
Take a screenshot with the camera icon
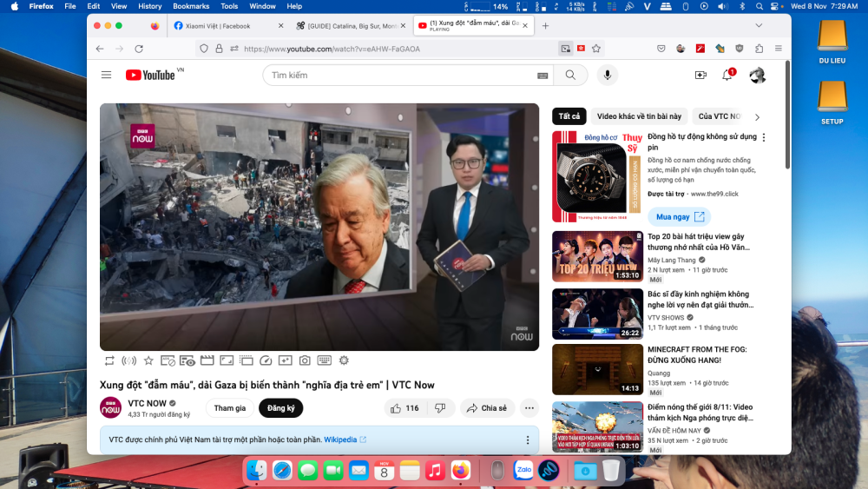tap(305, 360)
